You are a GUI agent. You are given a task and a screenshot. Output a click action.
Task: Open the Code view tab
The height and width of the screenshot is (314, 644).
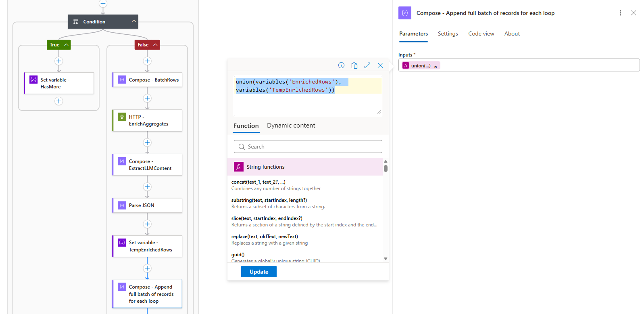481,33
